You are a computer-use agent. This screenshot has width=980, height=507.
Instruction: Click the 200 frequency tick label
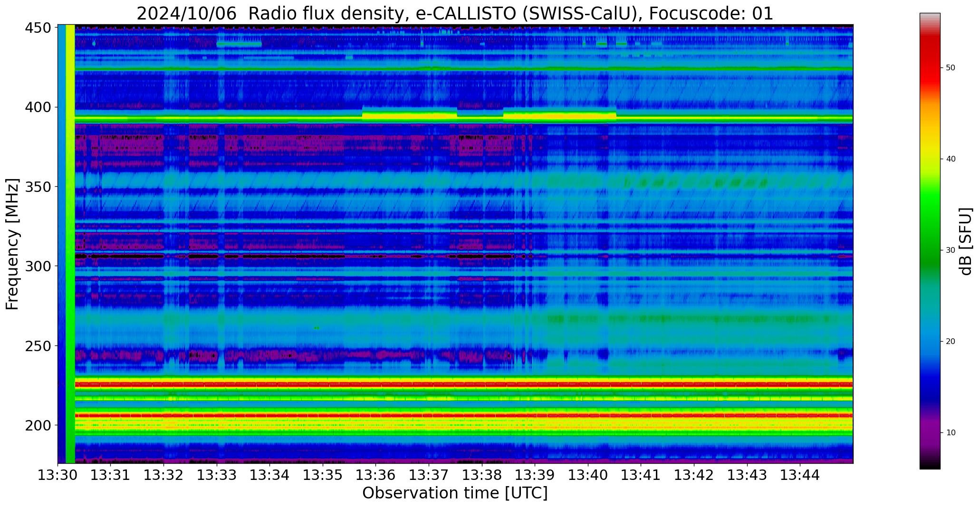[38, 425]
